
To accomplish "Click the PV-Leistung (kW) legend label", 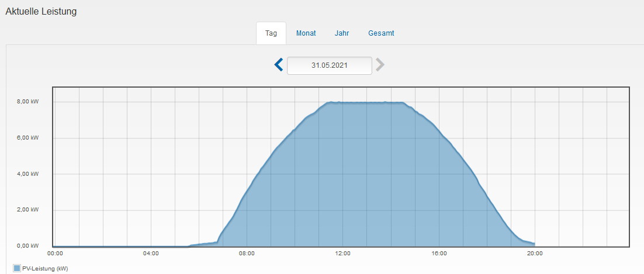I will coord(45,269).
